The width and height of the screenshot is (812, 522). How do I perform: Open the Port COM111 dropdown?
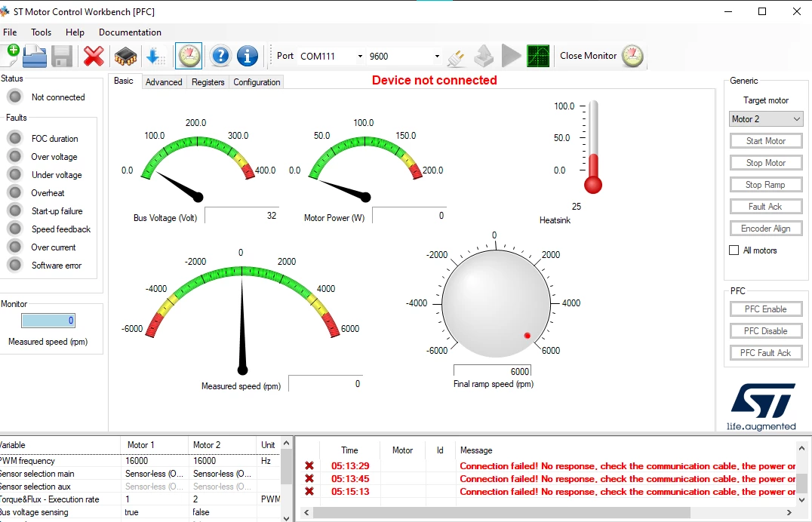(x=331, y=56)
